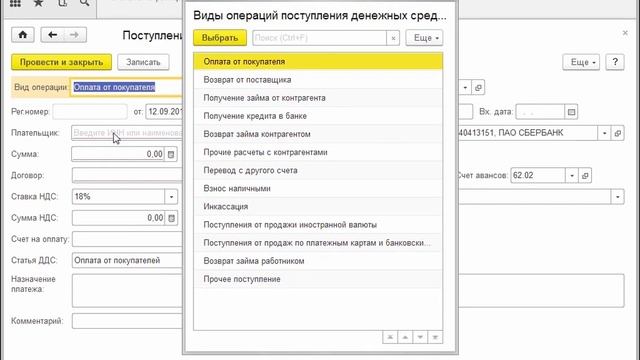Open Счет авансов 62.02 account card

(585, 176)
